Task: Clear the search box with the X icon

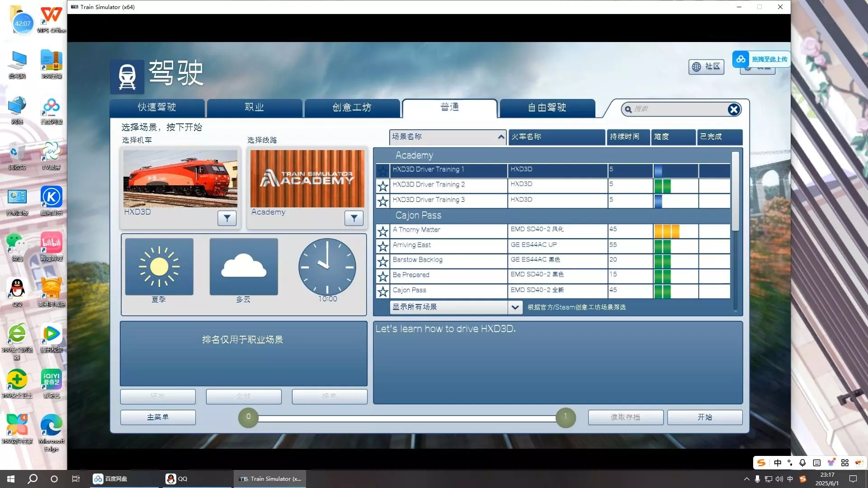Action: point(733,109)
